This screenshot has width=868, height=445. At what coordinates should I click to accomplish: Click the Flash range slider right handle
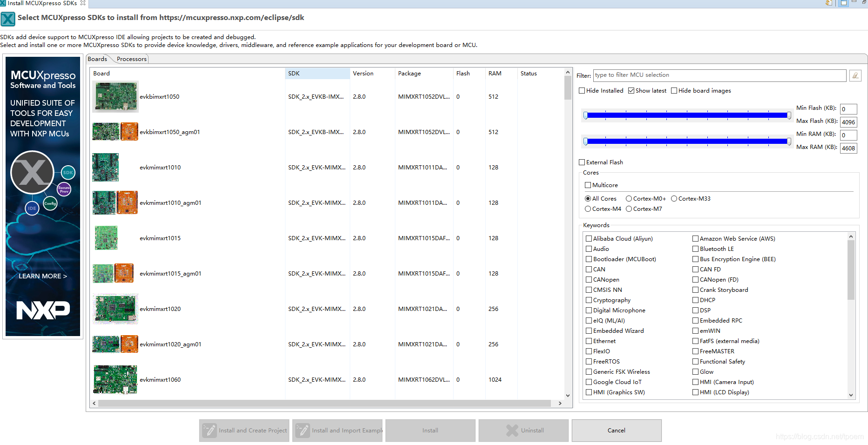pos(789,115)
